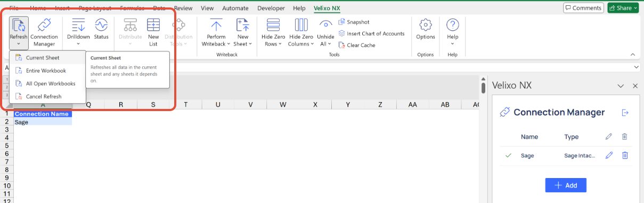Image resolution: width=644 pixels, height=203 pixels.
Task: Click the Status icon in ribbon
Action: point(101,29)
